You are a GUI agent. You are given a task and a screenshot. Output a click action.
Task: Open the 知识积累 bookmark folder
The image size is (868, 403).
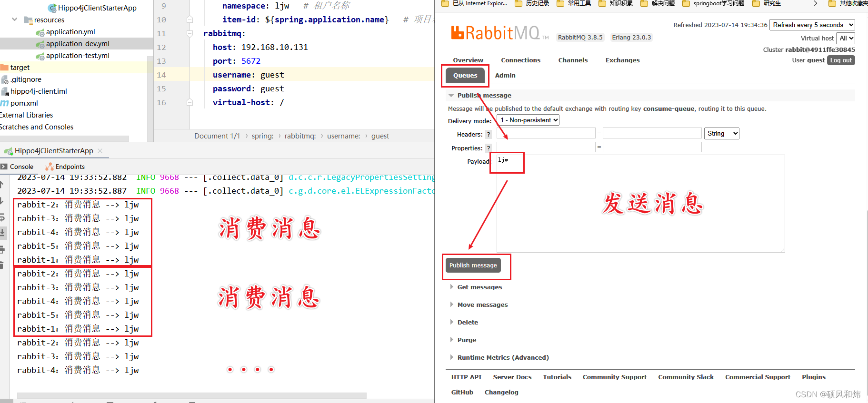pyautogui.click(x=616, y=3)
